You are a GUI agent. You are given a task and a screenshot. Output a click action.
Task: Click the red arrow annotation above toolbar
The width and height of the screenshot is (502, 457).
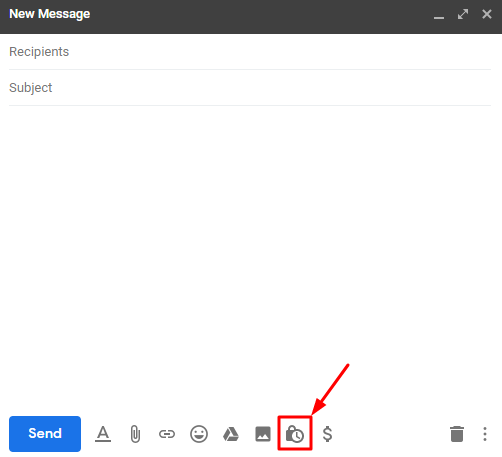point(330,389)
